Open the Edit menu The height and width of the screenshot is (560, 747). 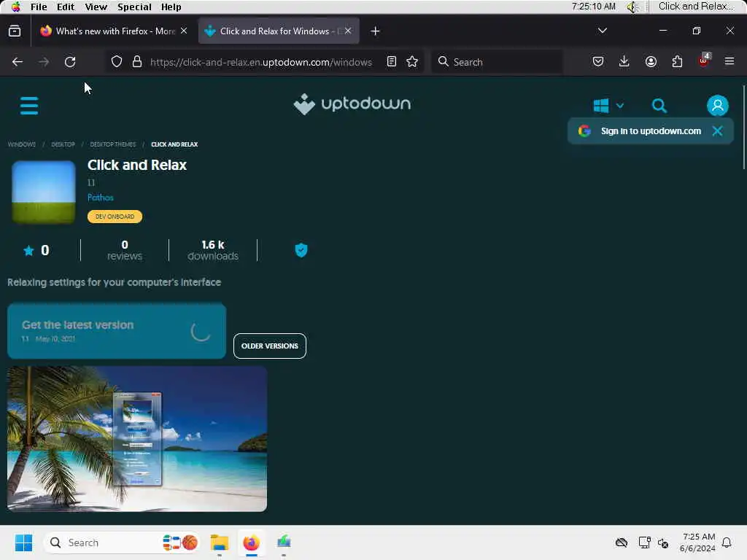click(x=65, y=7)
